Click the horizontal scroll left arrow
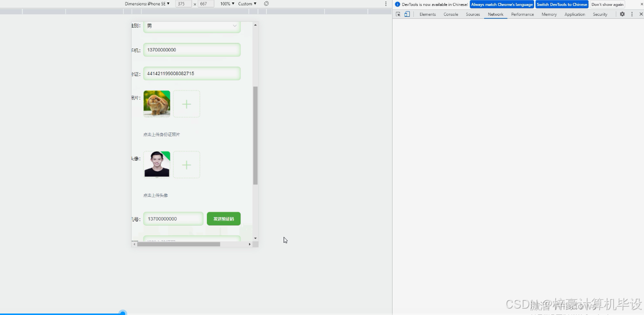This screenshot has width=644, height=315. point(134,244)
